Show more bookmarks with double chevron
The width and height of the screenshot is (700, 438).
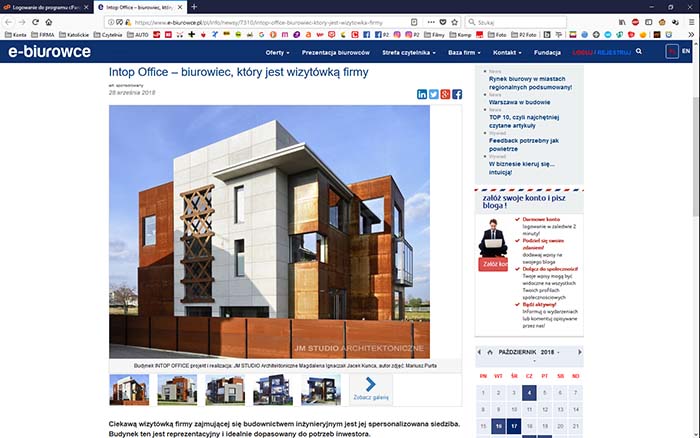(691, 34)
